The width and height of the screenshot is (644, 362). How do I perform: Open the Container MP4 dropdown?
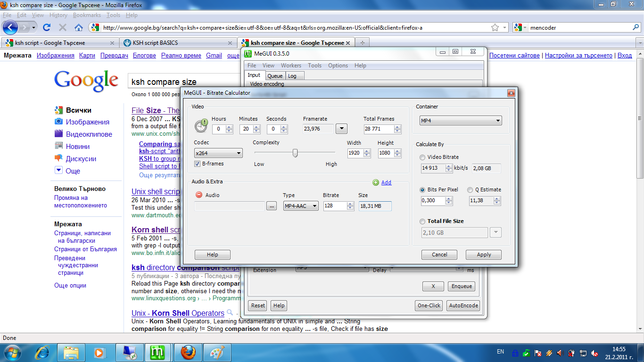pos(461,121)
